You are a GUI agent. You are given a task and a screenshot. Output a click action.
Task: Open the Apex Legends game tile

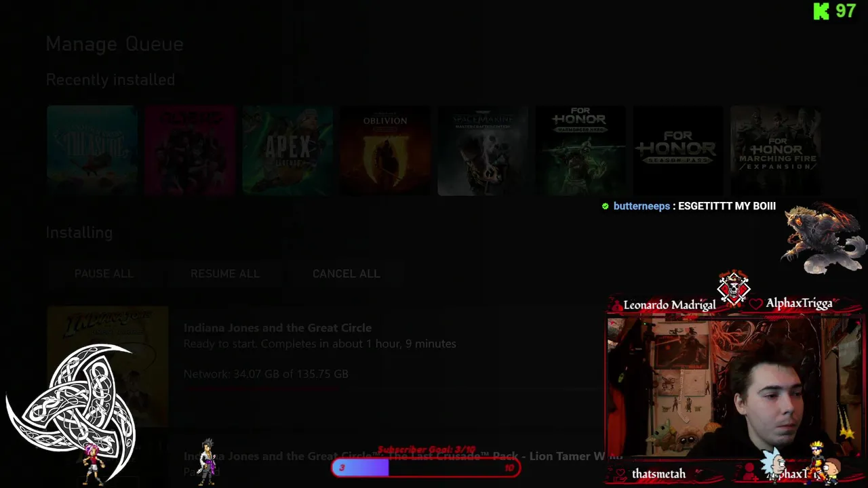coord(288,150)
